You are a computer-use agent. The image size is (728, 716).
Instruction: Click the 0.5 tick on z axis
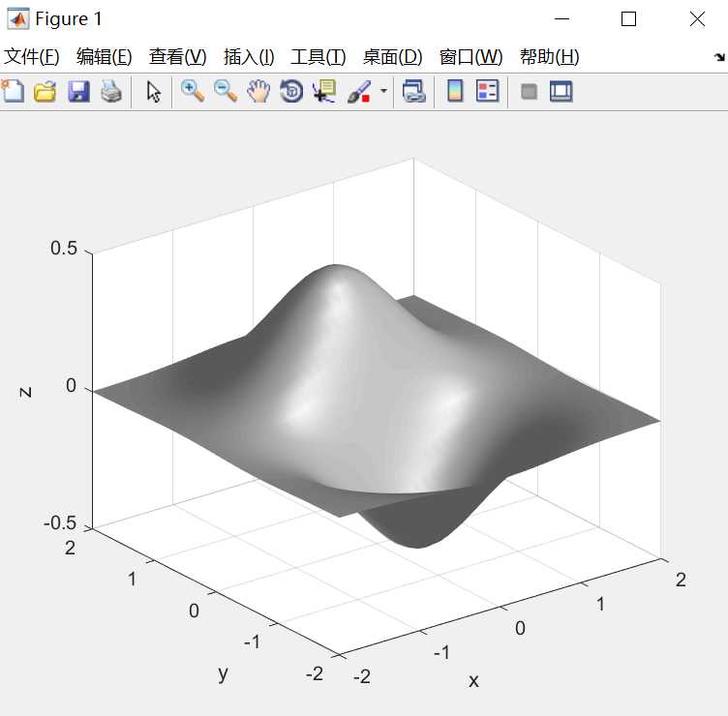pyautogui.click(x=64, y=249)
